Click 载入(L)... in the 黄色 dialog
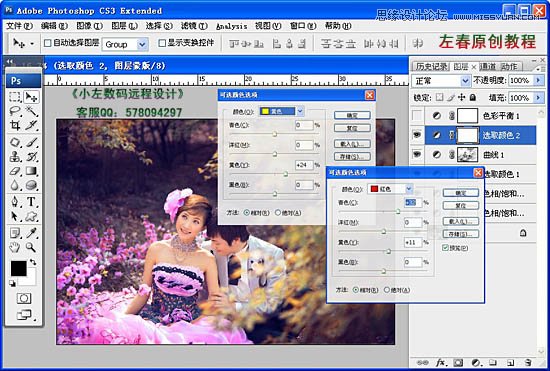The width and height of the screenshot is (550, 371). click(x=352, y=144)
